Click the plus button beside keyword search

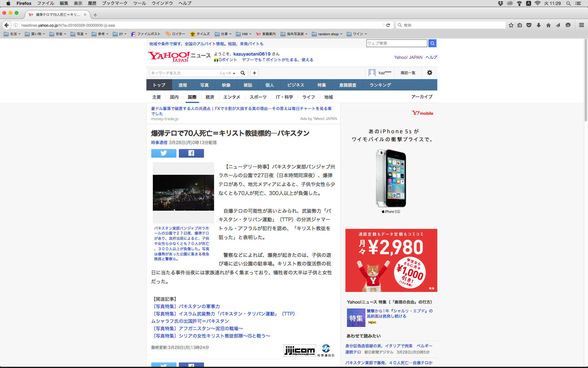point(254,73)
